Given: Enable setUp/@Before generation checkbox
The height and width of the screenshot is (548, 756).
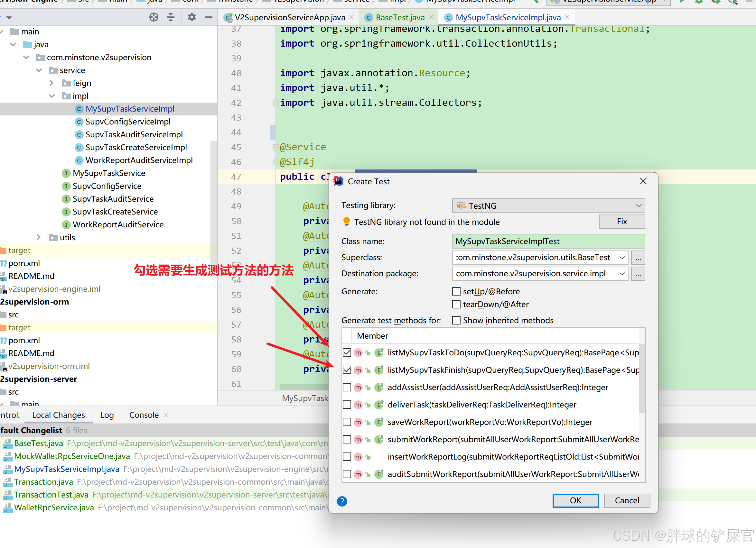Looking at the screenshot, I should coord(456,291).
